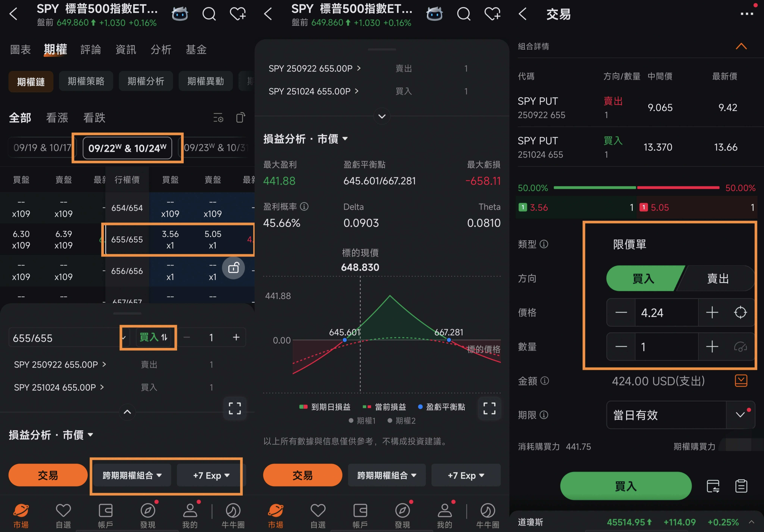Add SPY to watchlist via heart-plus icon
764x532 pixels.
(x=238, y=14)
